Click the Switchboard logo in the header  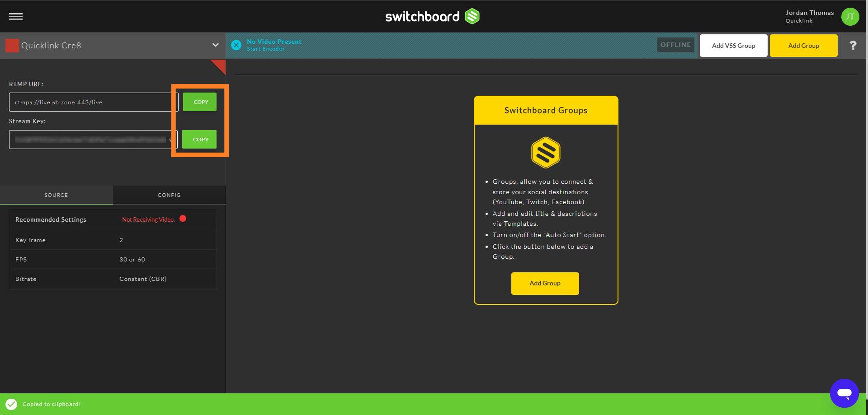pos(432,17)
